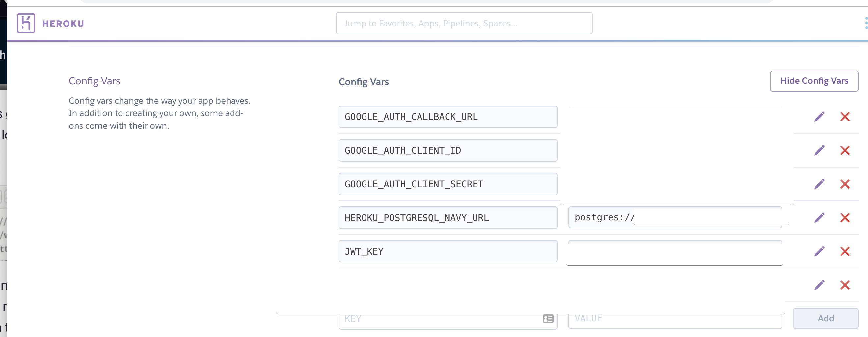868x337 pixels.
Task: Select the HEROKU_POSTGRESQL_NAVY_URL key field
Action: tap(448, 218)
